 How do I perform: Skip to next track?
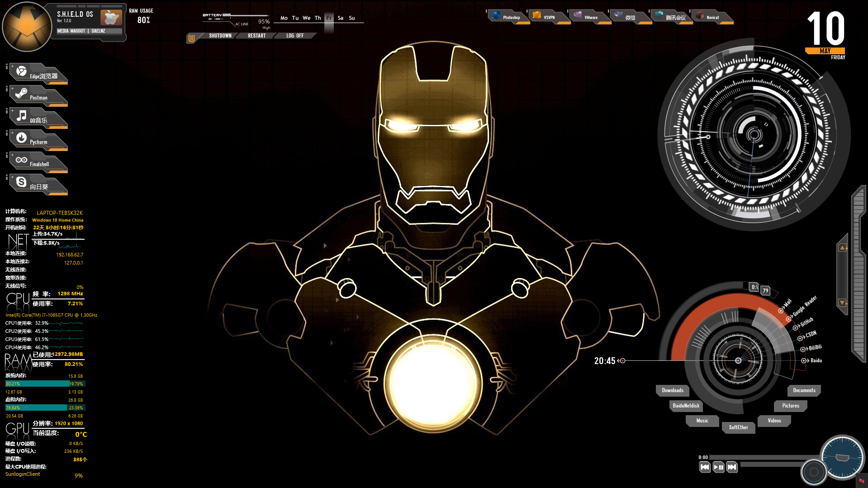tap(732, 467)
